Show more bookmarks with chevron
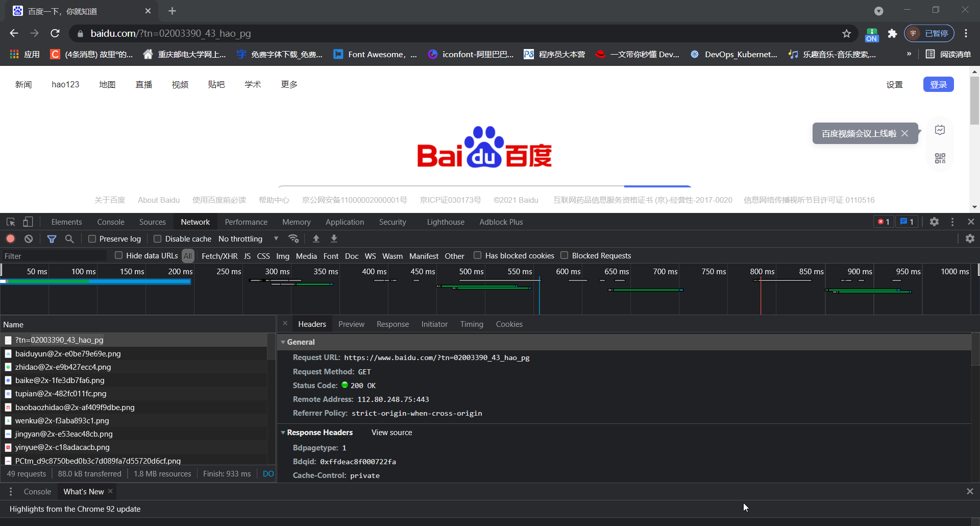This screenshot has height=526, width=980. tap(909, 54)
